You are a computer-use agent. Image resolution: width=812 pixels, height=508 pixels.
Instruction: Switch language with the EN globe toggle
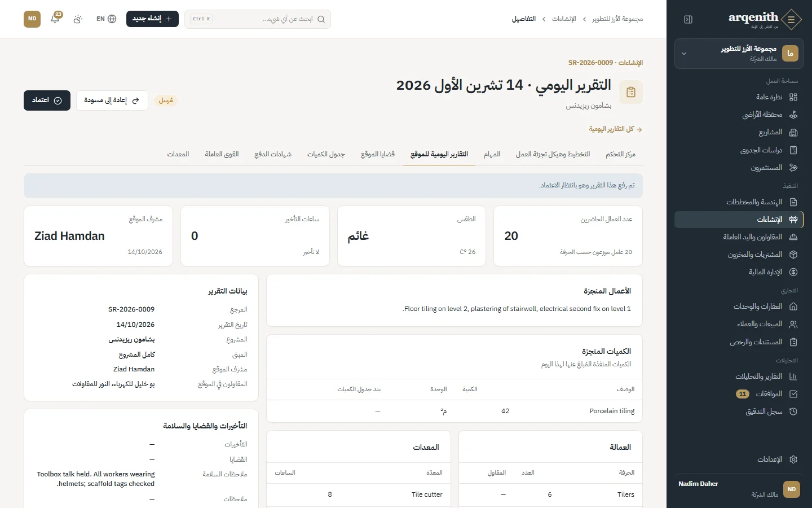(x=107, y=19)
